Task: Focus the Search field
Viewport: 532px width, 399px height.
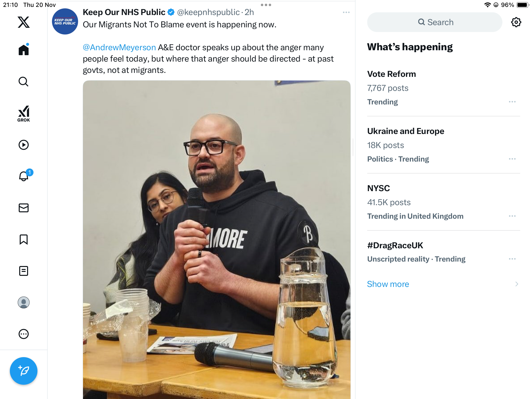Action: click(435, 22)
